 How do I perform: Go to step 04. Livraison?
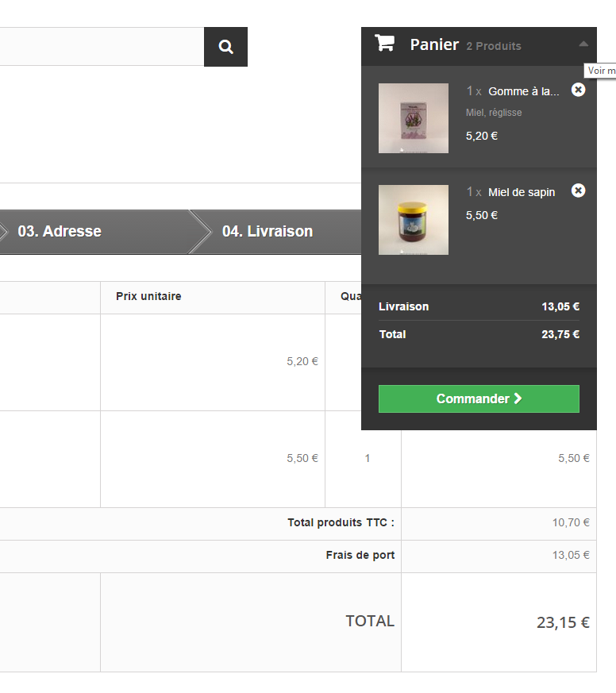(x=268, y=231)
